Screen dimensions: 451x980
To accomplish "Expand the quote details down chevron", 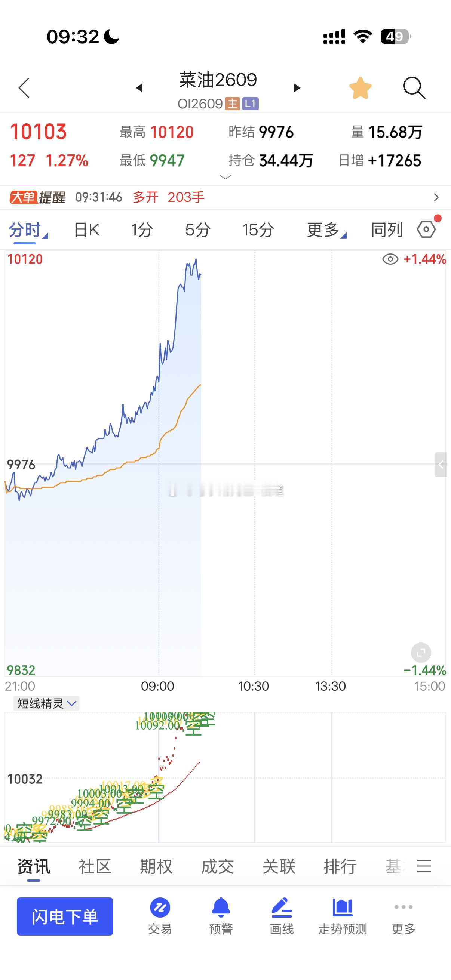I will (225, 177).
